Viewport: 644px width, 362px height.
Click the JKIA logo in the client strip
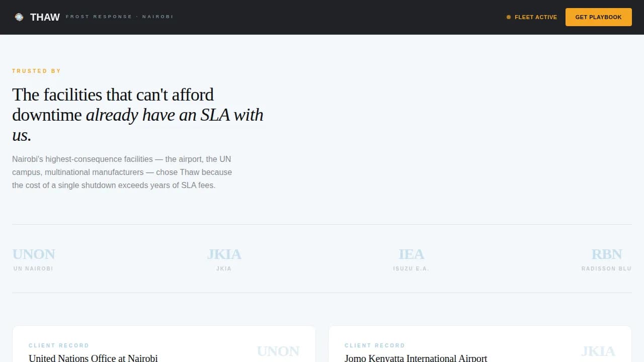coord(224,254)
